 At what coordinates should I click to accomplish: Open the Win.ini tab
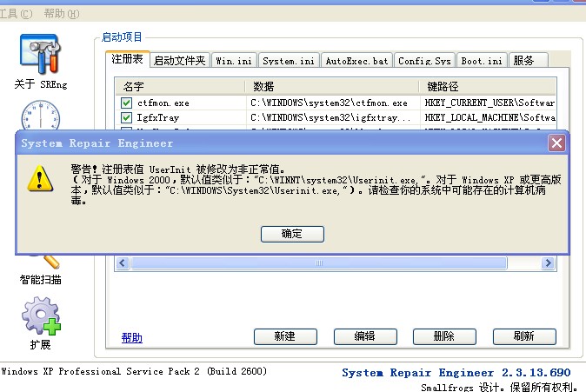(x=234, y=61)
